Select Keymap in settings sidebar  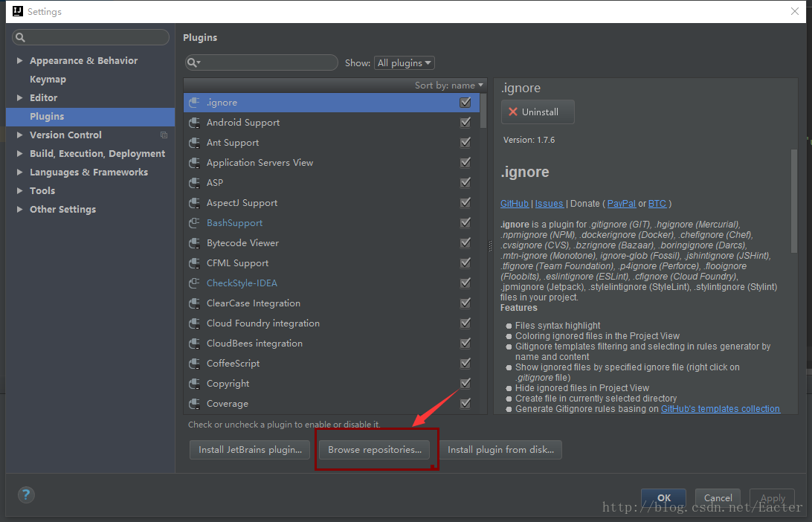click(48, 80)
